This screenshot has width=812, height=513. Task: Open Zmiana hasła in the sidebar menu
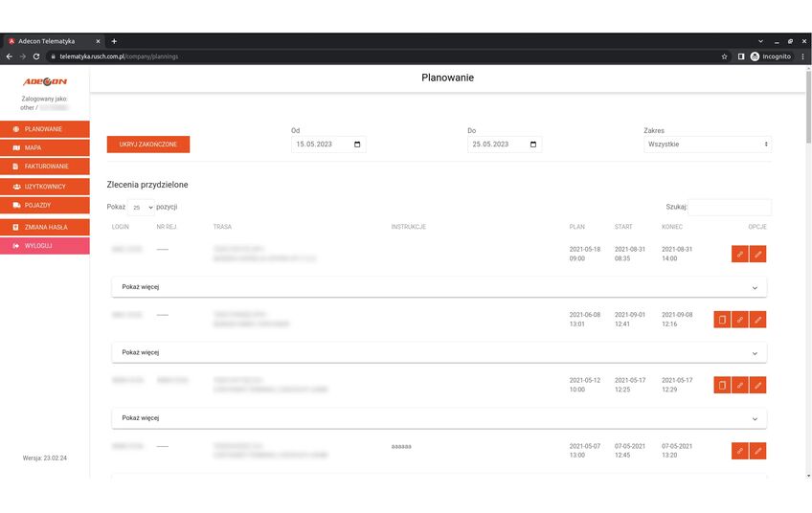[x=45, y=227]
